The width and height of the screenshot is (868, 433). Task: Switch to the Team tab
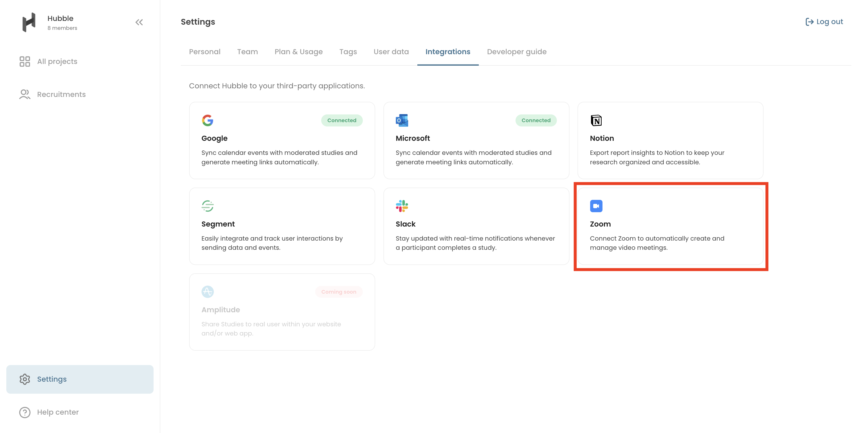point(247,52)
